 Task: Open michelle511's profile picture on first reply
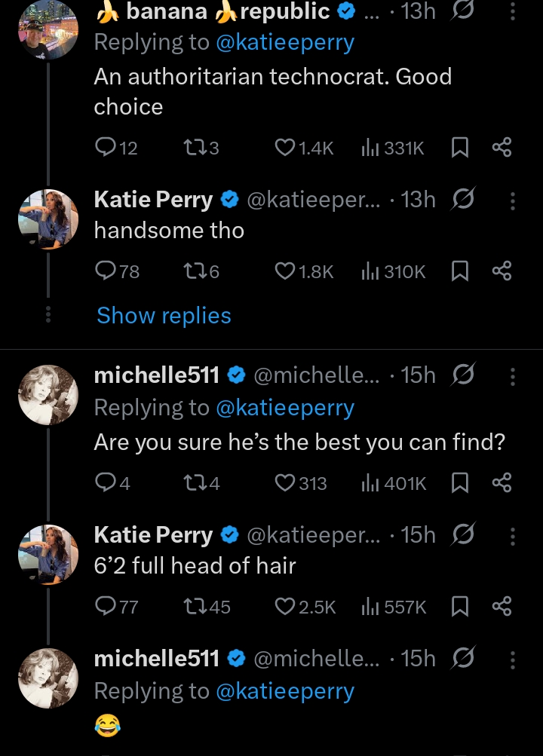(48, 395)
